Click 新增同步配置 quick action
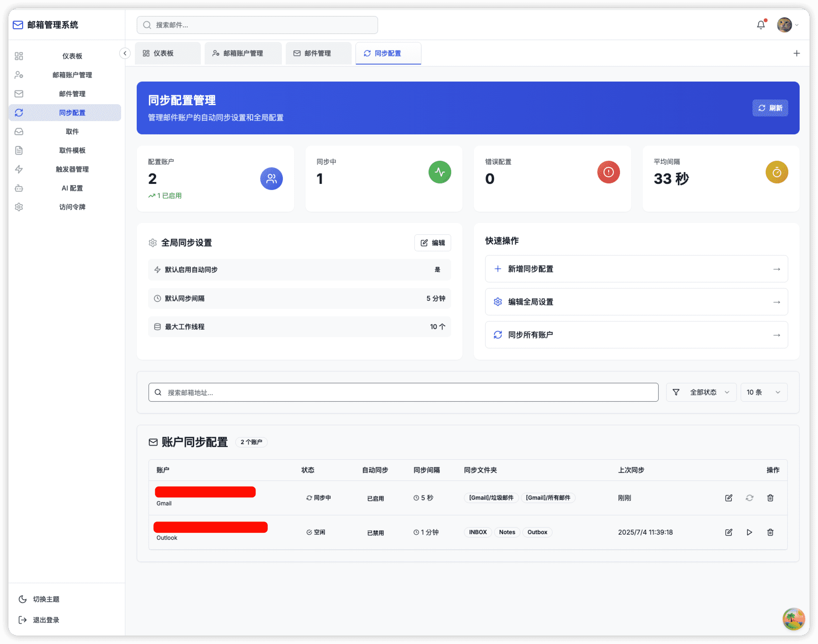 pos(636,269)
